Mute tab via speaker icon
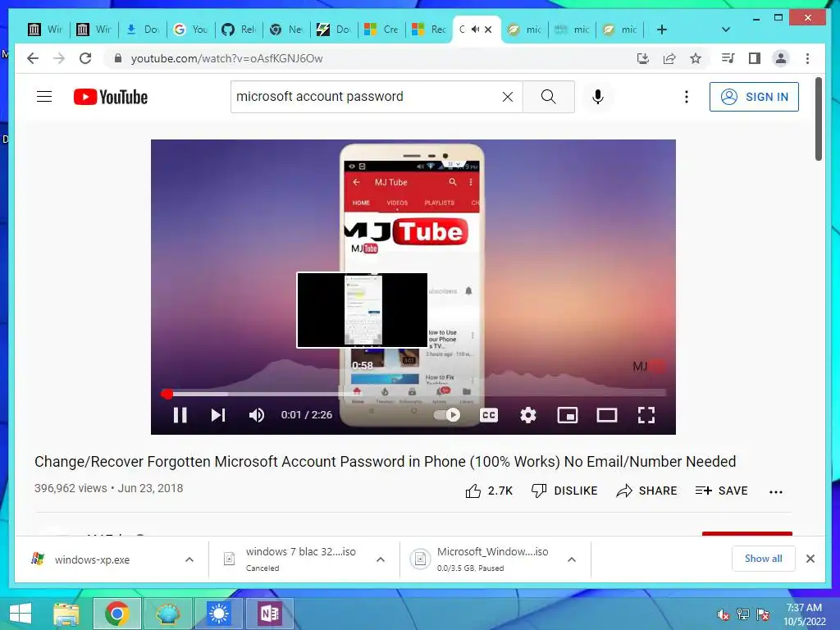The image size is (840, 630). tap(475, 30)
